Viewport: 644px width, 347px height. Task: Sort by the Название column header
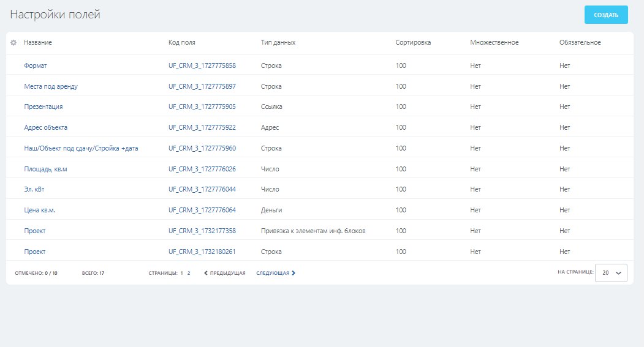(x=37, y=43)
